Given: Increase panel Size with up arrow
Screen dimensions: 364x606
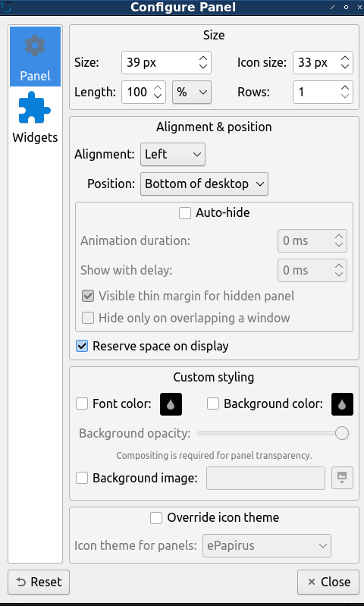Looking at the screenshot, I should [203, 58].
